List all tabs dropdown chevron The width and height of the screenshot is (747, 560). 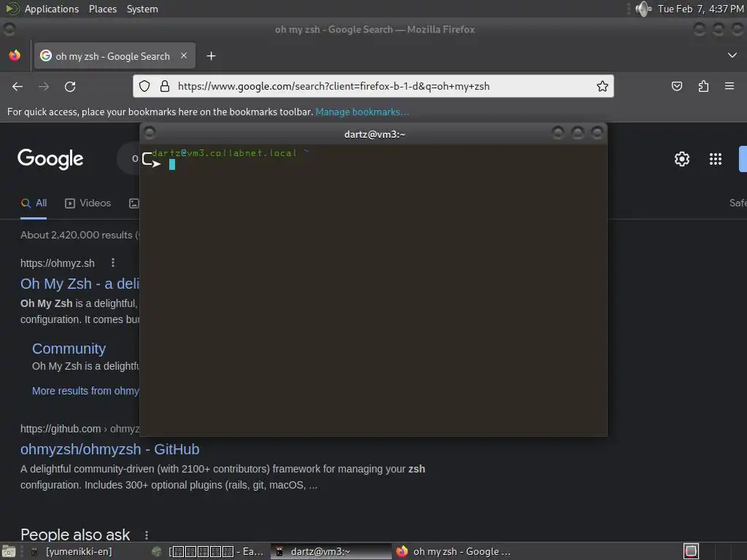[x=732, y=55]
